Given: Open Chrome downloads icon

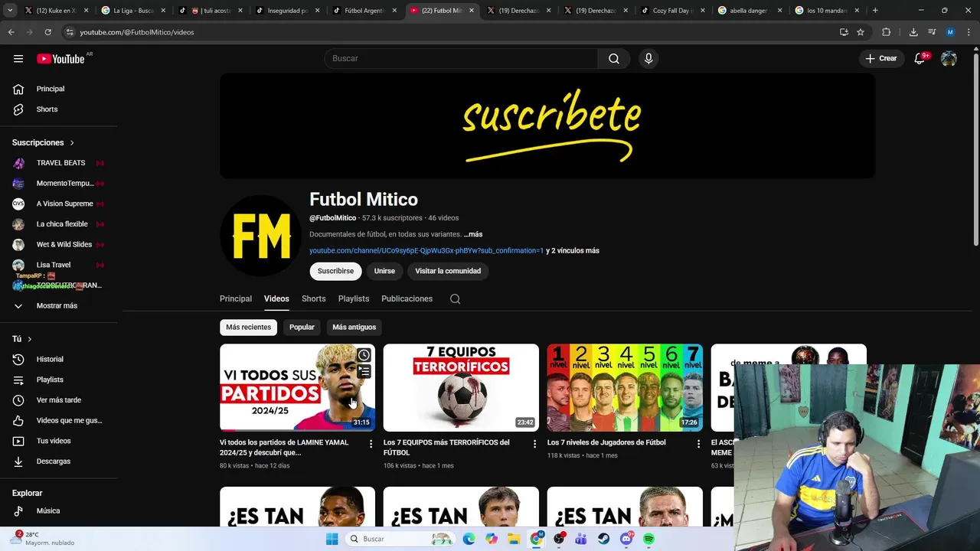Looking at the screenshot, I should tap(913, 32).
